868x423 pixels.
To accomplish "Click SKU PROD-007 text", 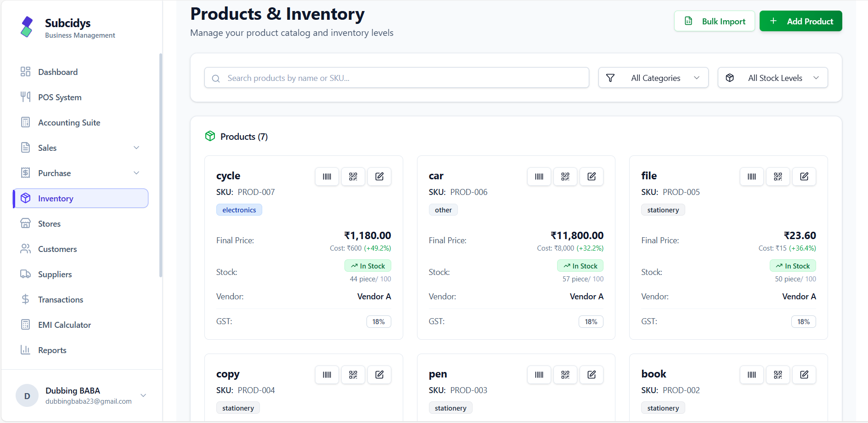I will (246, 192).
